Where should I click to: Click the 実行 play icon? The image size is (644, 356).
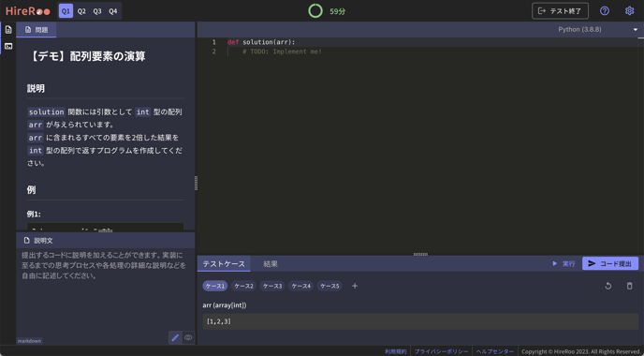(x=555, y=263)
